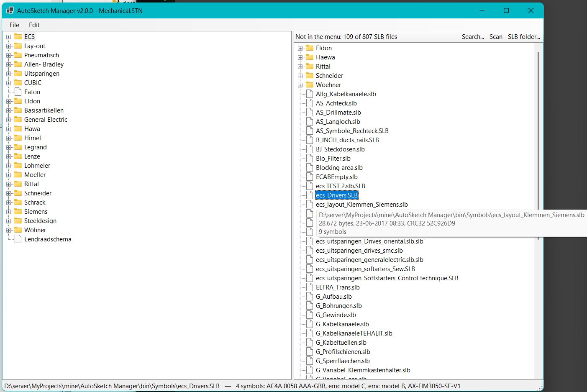Expand the Wöhner tree node
The height and width of the screenshot is (392, 587).
[x=9, y=230]
